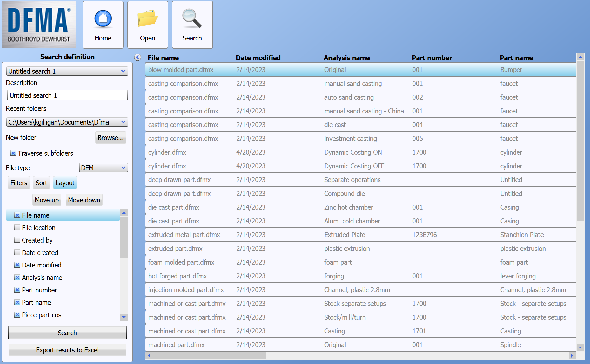The height and width of the screenshot is (364, 590).
Task: Click results horizontal scrollbar right arrow
Action: pyautogui.click(x=572, y=355)
